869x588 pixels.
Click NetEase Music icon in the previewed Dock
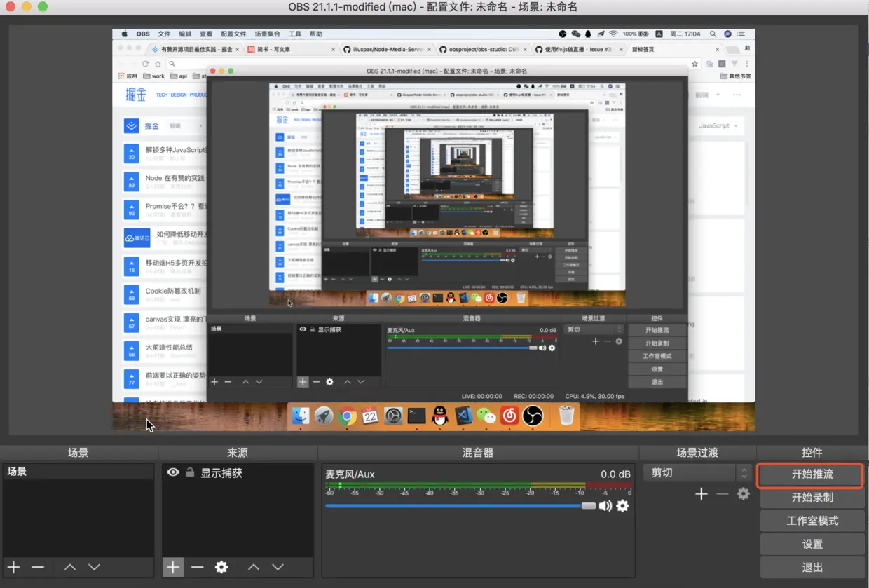tap(509, 416)
